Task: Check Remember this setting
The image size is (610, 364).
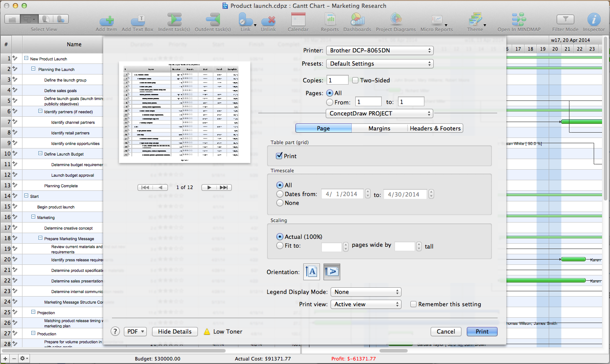Action: (413, 304)
